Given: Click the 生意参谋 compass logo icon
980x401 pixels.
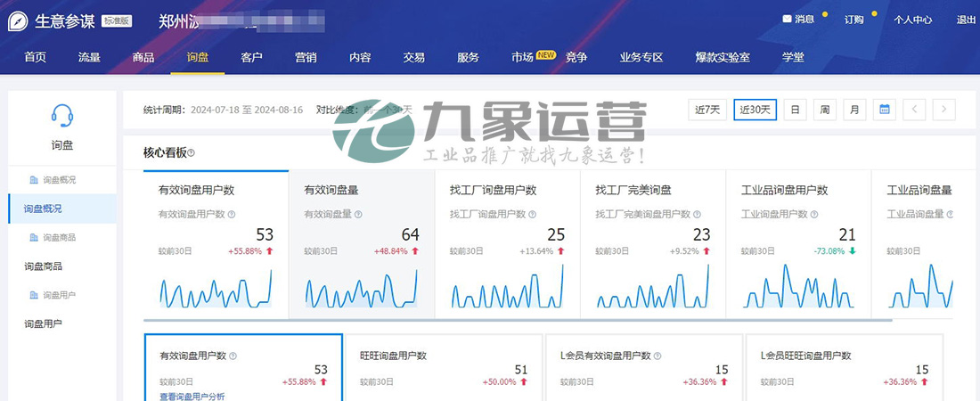Looking at the screenshot, I should pyautogui.click(x=18, y=20).
